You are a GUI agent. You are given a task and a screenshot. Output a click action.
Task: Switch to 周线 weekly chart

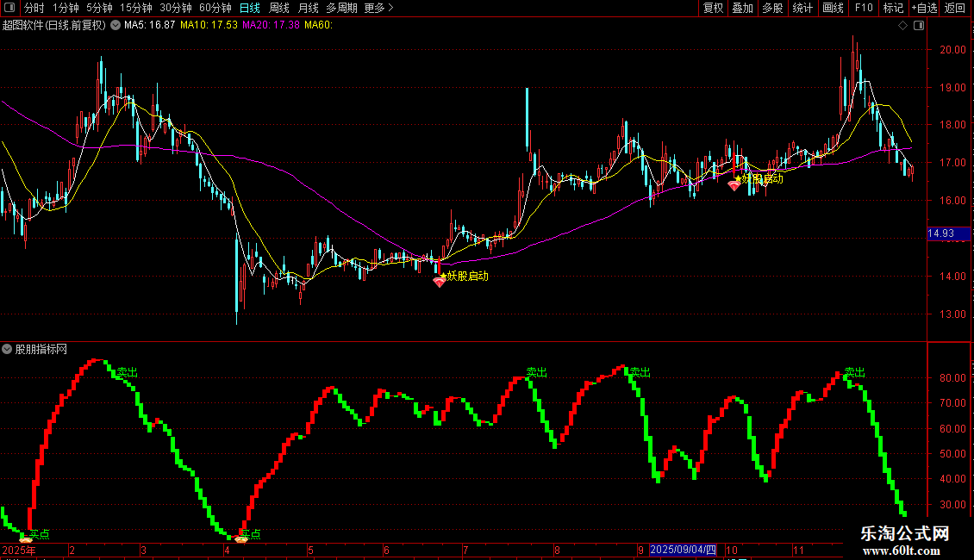(279, 8)
